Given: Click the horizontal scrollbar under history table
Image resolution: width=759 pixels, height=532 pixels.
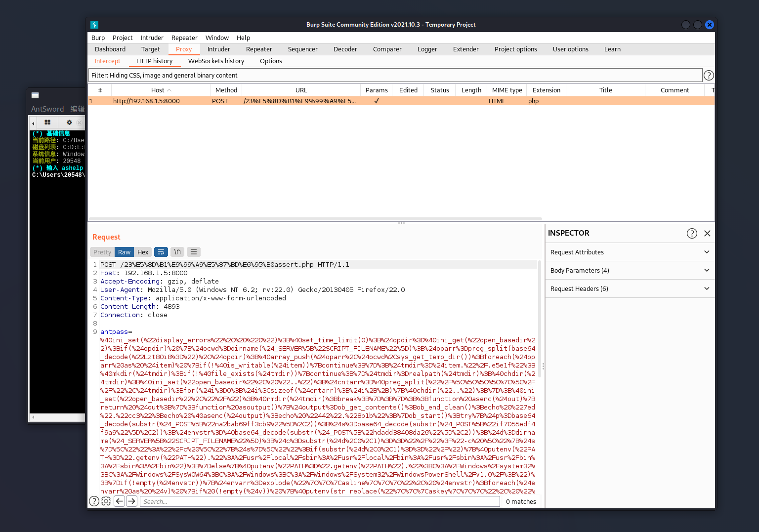Looking at the screenshot, I should pyautogui.click(x=315, y=218).
